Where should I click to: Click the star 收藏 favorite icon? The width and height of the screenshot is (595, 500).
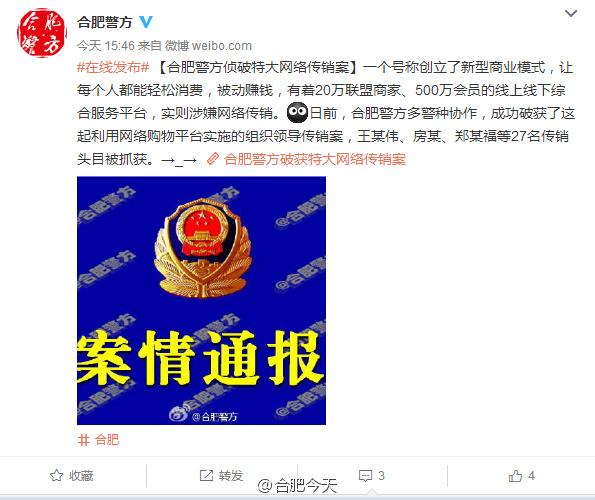click(x=57, y=475)
